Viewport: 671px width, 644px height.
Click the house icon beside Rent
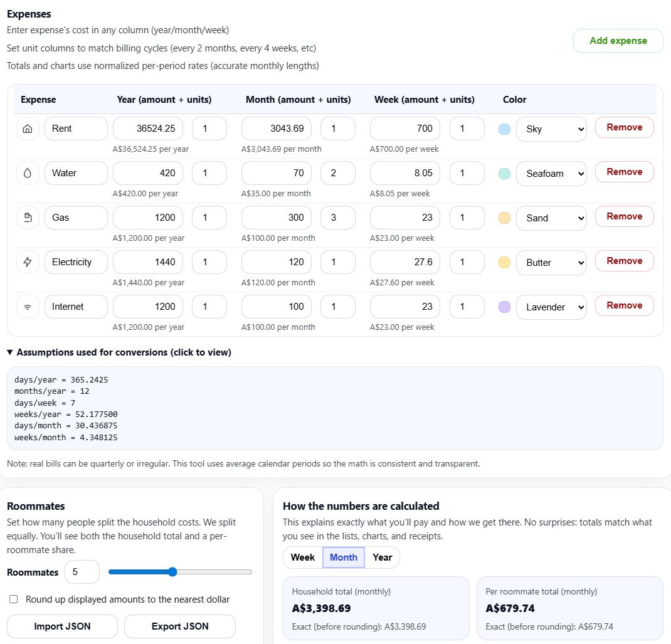tap(27, 129)
